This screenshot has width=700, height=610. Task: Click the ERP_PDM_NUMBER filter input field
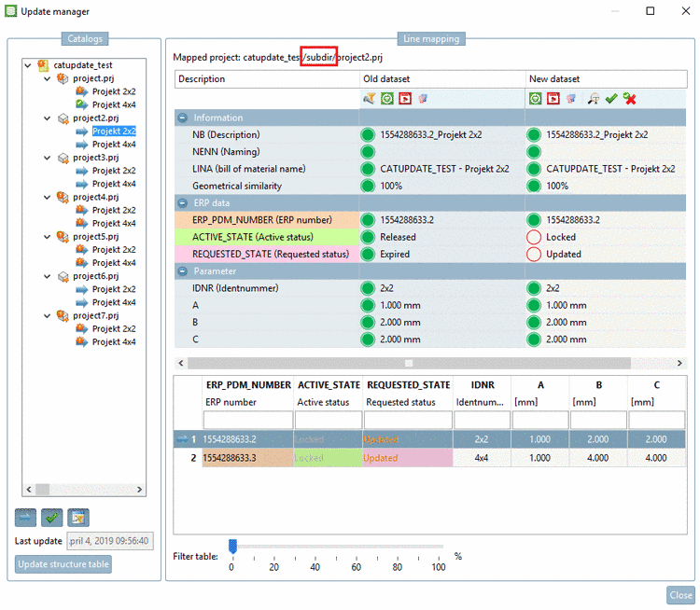pos(248,421)
